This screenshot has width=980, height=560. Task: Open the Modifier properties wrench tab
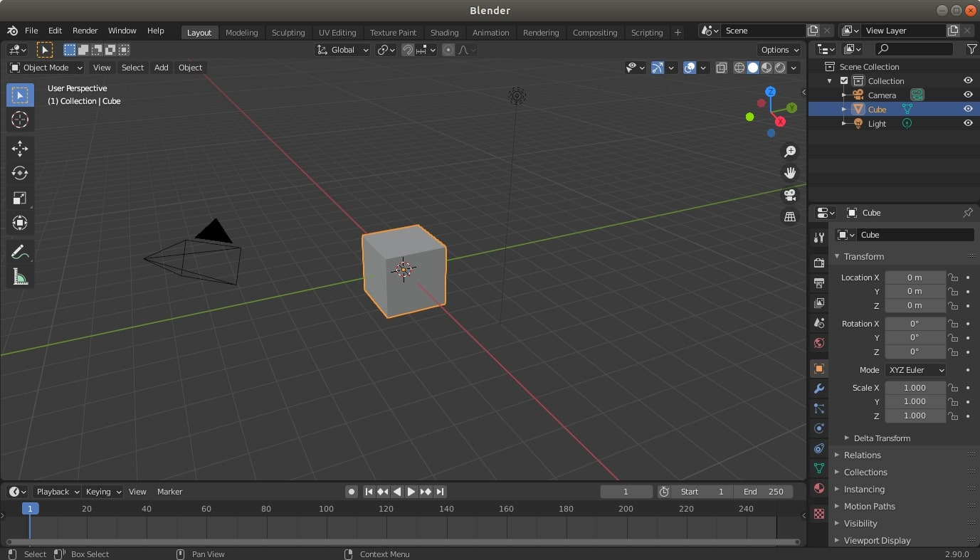(819, 389)
